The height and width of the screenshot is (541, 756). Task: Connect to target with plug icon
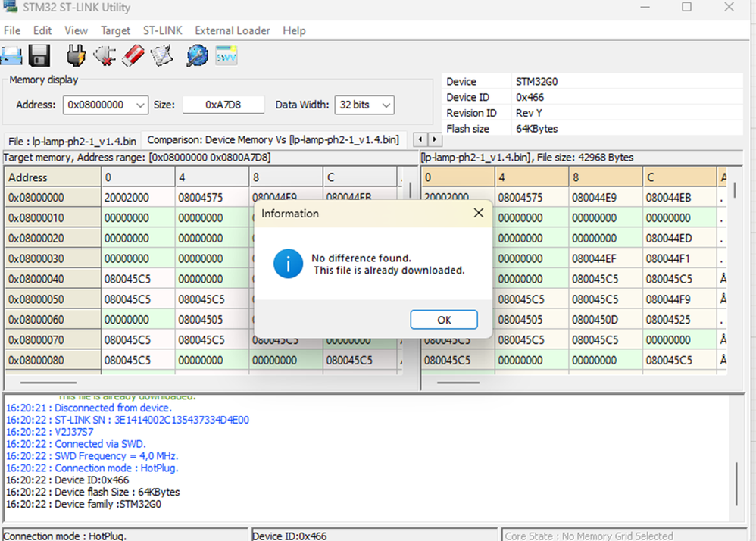pyautogui.click(x=77, y=55)
